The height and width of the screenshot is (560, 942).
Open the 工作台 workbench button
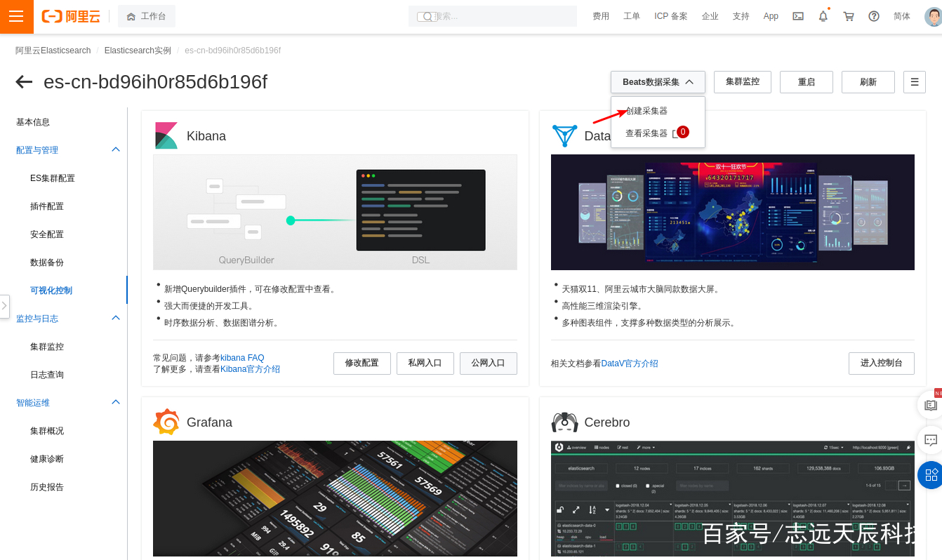click(147, 16)
